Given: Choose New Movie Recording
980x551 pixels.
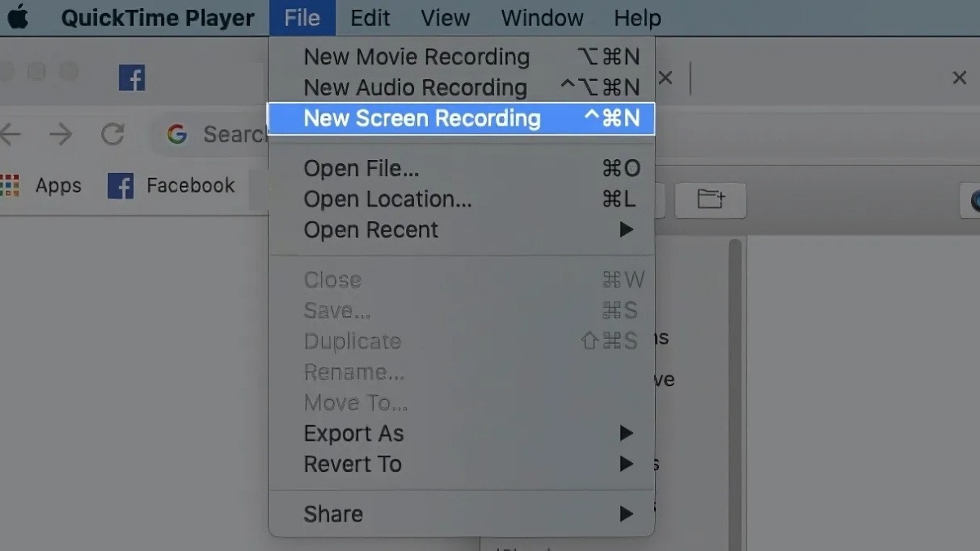Looking at the screenshot, I should (x=461, y=57).
